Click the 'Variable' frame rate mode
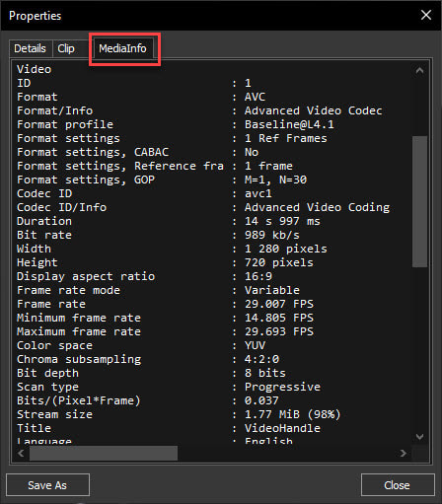 272,290
